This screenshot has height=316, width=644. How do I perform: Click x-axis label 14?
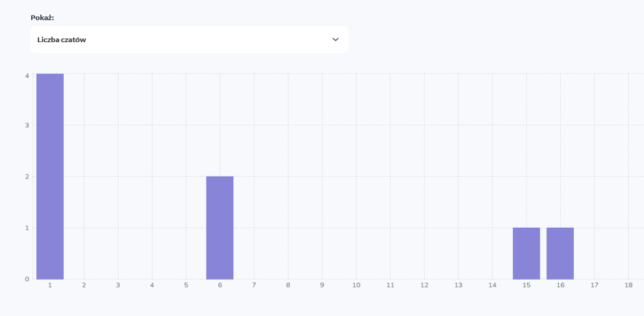point(493,285)
